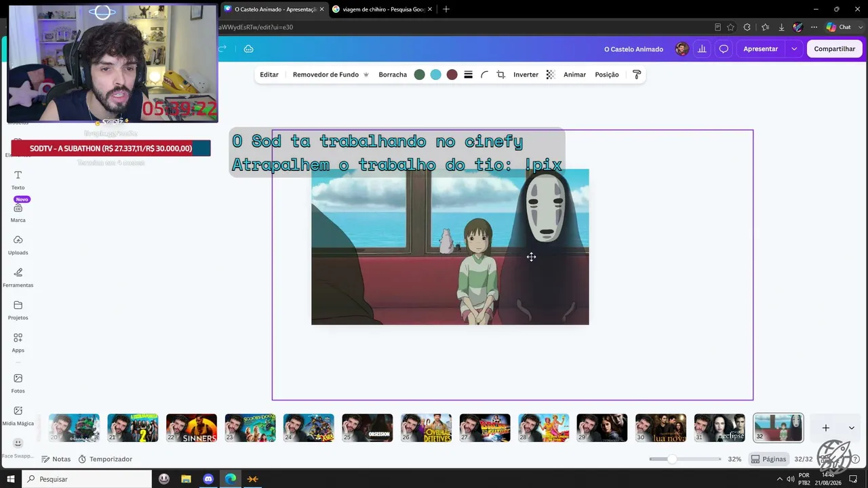
Task: Open the Posição position panel
Action: [x=607, y=75]
